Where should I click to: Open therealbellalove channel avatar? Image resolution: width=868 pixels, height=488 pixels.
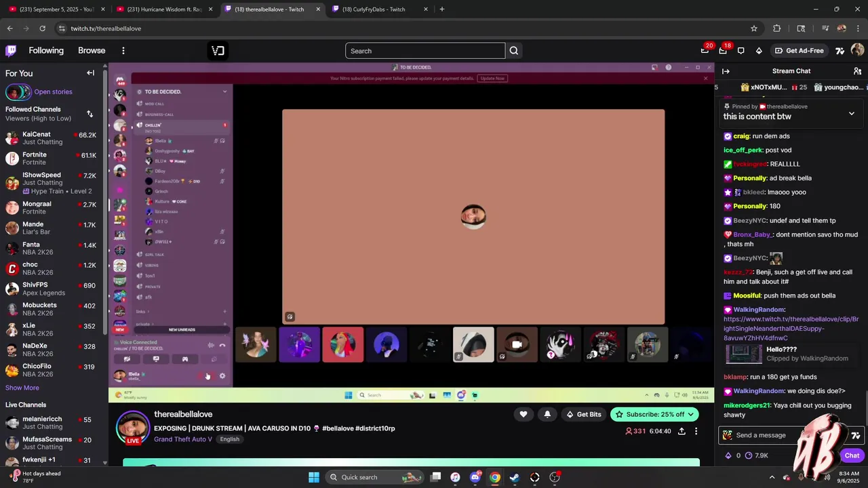click(133, 428)
